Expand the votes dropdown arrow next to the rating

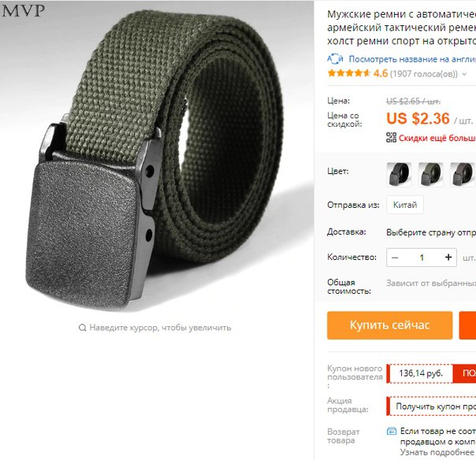pyautogui.click(x=464, y=74)
